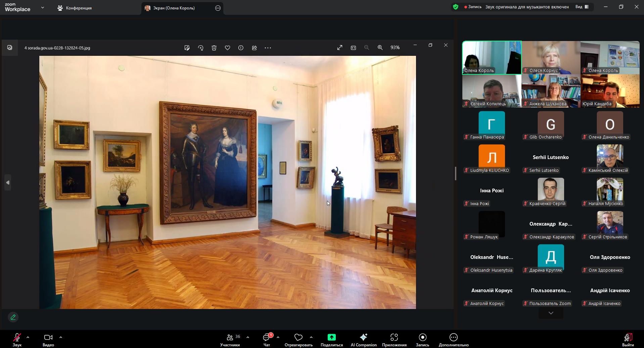This screenshot has height=348, width=644.
Task: Click the green Поделиться share button
Action: [331, 340]
